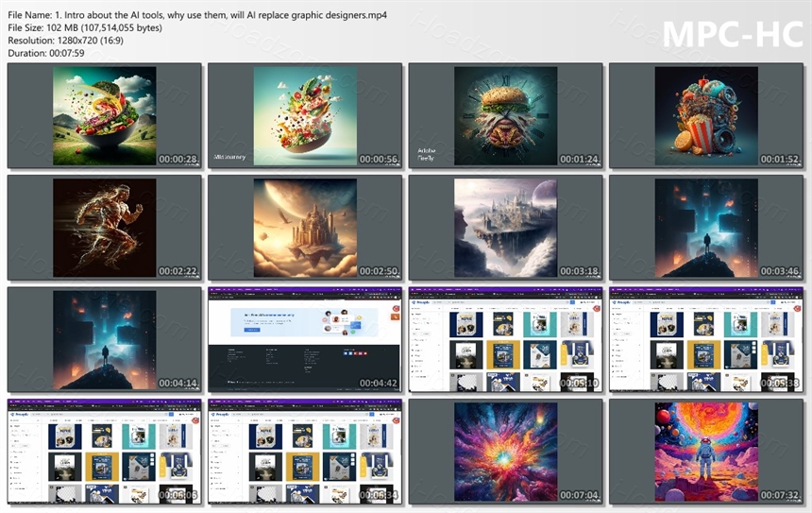Select the colorful nebula explosion thumbnail at 00:07:04
Viewport: 812px width, 513px height.
[505, 452]
